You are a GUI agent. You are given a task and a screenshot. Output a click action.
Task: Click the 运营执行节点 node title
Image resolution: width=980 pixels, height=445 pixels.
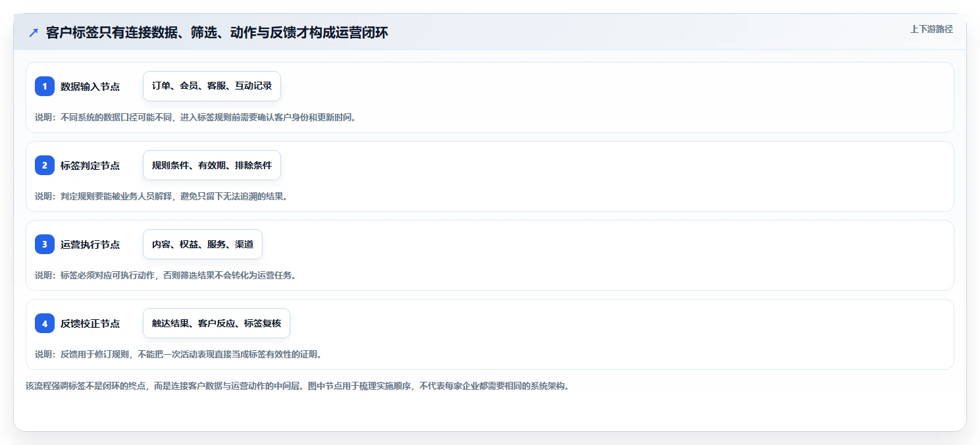click(x=90, y=244)
